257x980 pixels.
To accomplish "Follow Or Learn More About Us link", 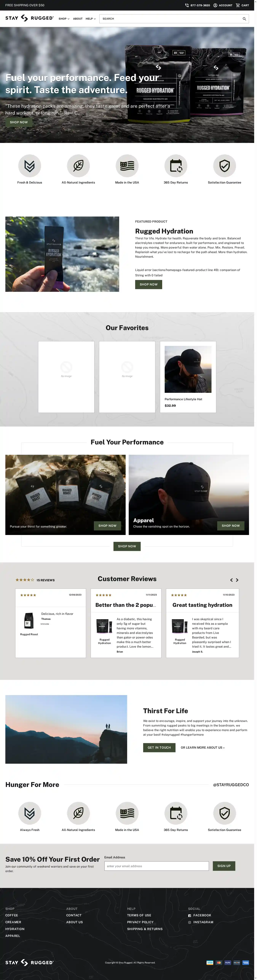I will pyautogui.click(x=202, y=747).
